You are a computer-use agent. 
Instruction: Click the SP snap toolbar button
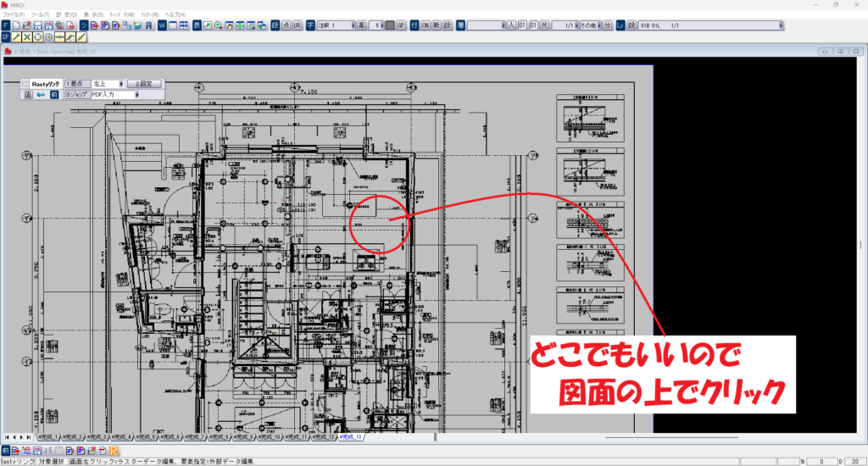pyautogui.click(x=6, y=37)
